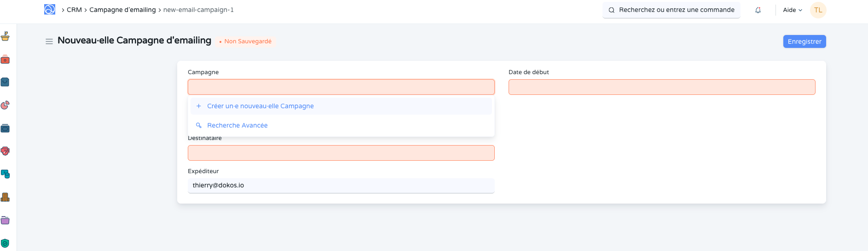Open the pie chart sidebar module
Screen dimensions: 868x251
pos(5,105)
